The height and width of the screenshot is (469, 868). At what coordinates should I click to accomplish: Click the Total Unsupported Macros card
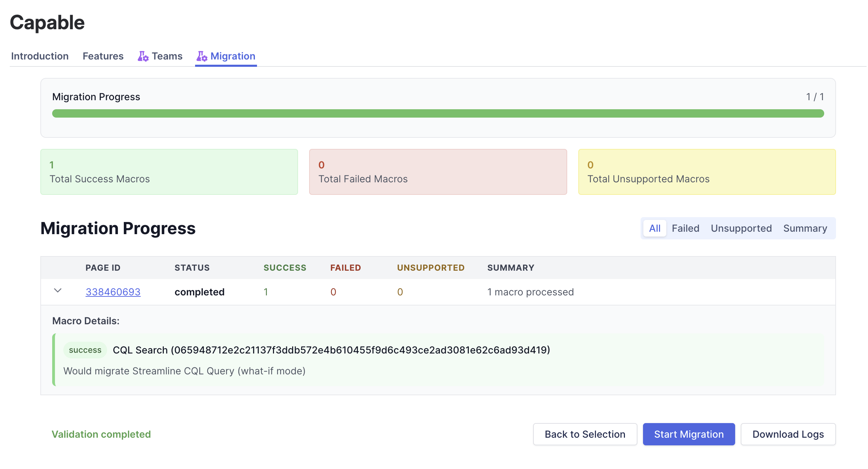click(707, 172)
